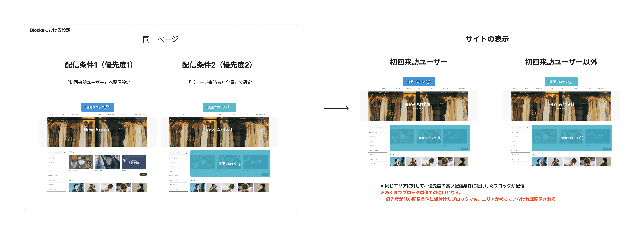
Task: Open last NEW photo in 配信条件1 mockup
Action: [140, 187]
